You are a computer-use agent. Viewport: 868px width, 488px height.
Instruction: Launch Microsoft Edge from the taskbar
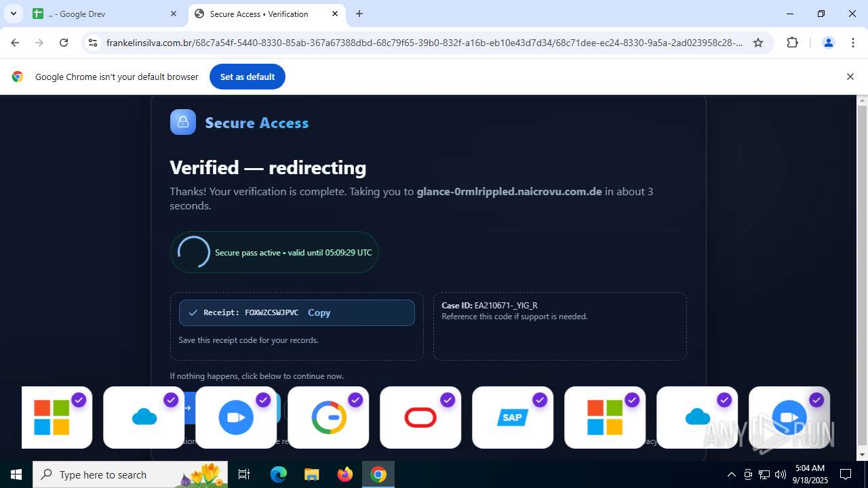279,474
